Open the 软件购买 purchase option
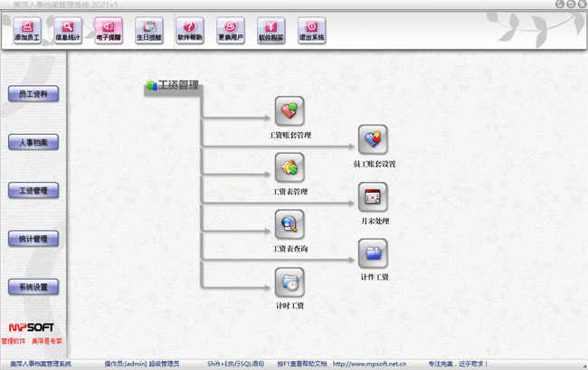Image resolution: width=588 pixels, height=370 pixels. click(271, 32)
